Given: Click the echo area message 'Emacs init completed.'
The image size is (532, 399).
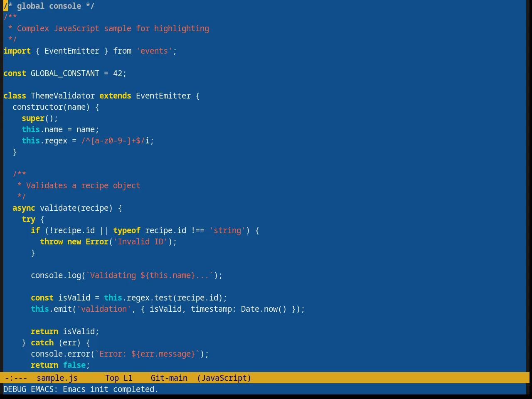Looking at the screenshot, I should 111,389.
